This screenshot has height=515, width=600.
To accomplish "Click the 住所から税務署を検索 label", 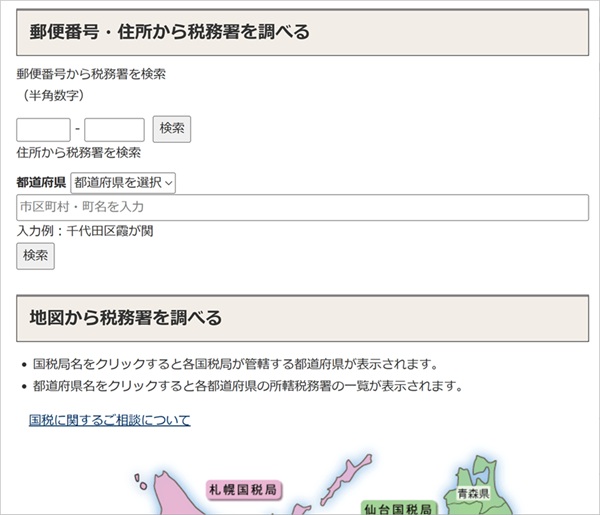I will [79, 153].
